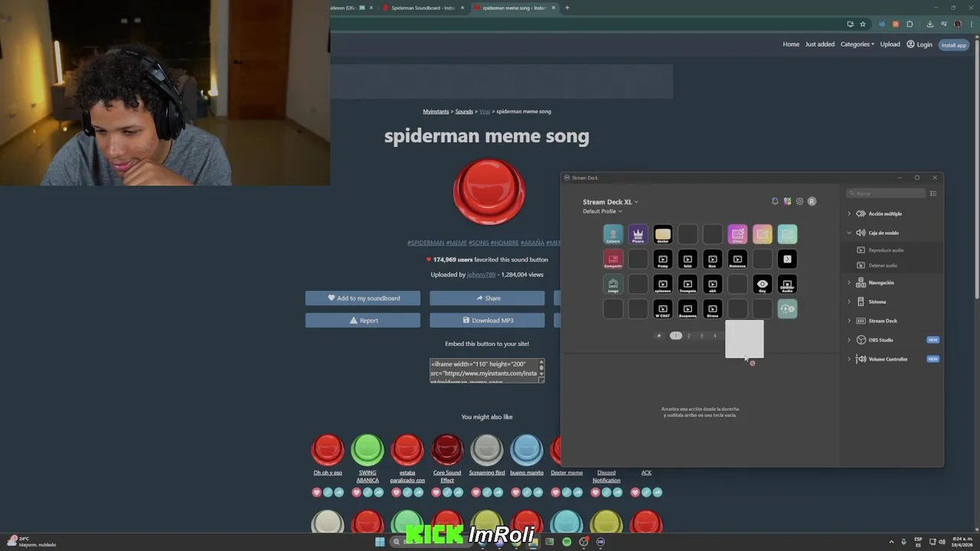This screenshot has width=980, height=551.
Task: Expand the Sistema category
Action: click(x=892, y=302)
